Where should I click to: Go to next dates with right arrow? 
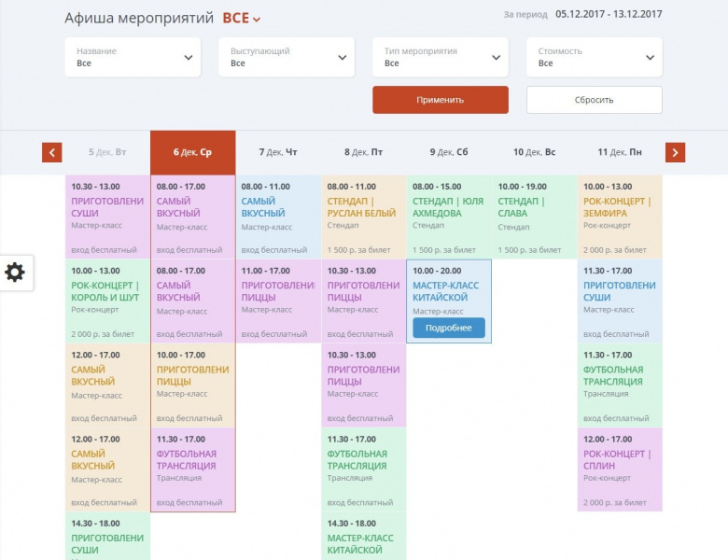[675, 152]
